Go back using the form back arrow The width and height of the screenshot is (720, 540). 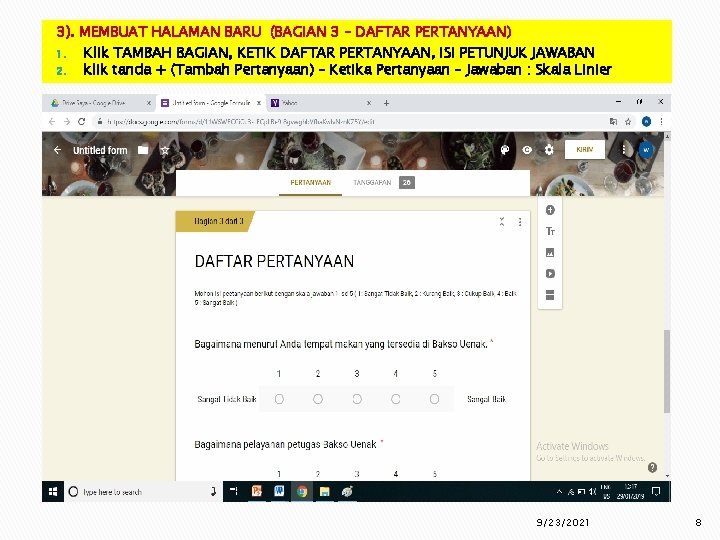[x=57, y=150]
